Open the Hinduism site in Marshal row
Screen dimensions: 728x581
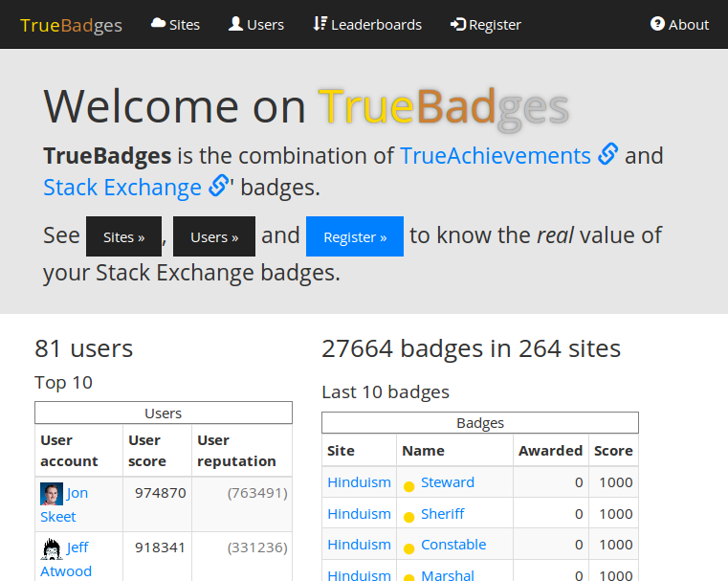(x=360, y=575)
